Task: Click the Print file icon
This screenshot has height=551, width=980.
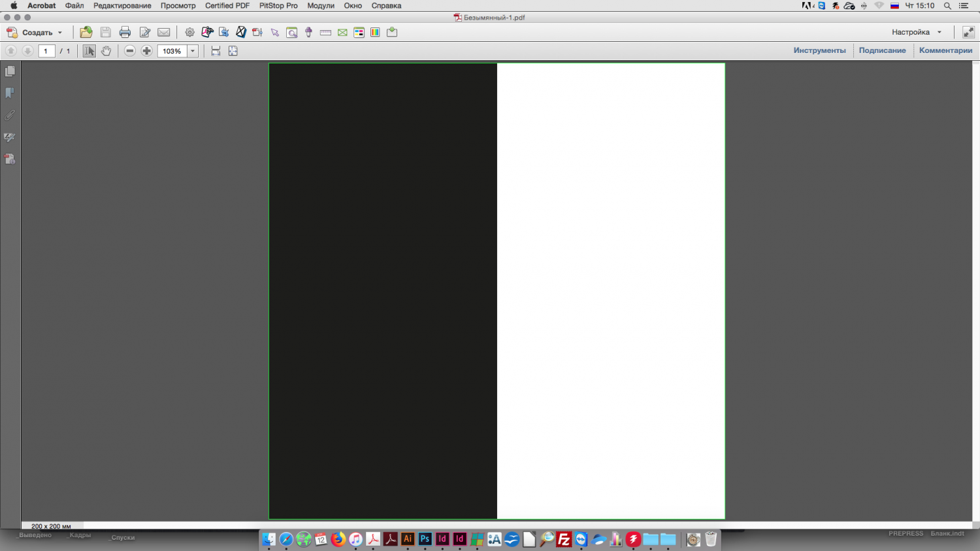Action: [x=125, y=32]
